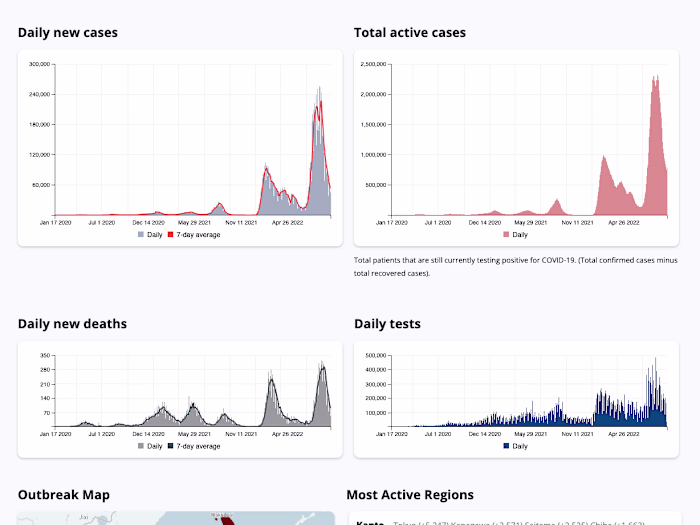Click Nov 11 2021 axis label in Daily new cases
Image resolution: width=700 pixels, height=525 pixels.
(x=241, y=222)
